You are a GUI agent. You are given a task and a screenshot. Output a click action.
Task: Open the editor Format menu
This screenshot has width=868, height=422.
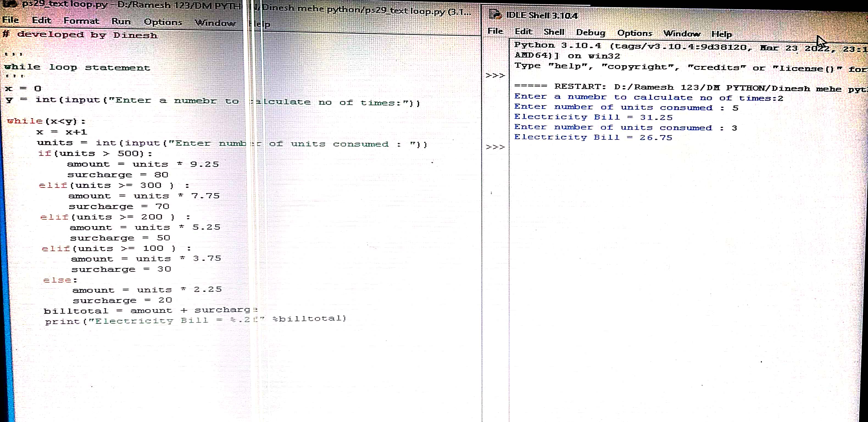coord(81,21)
